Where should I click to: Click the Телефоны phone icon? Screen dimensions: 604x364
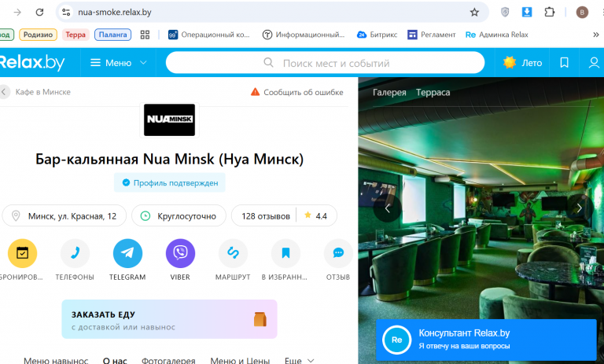click(75, 253)
